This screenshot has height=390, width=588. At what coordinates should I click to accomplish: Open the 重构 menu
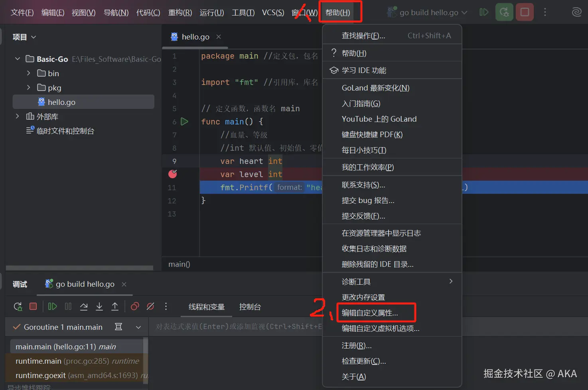tap(180, 12)
